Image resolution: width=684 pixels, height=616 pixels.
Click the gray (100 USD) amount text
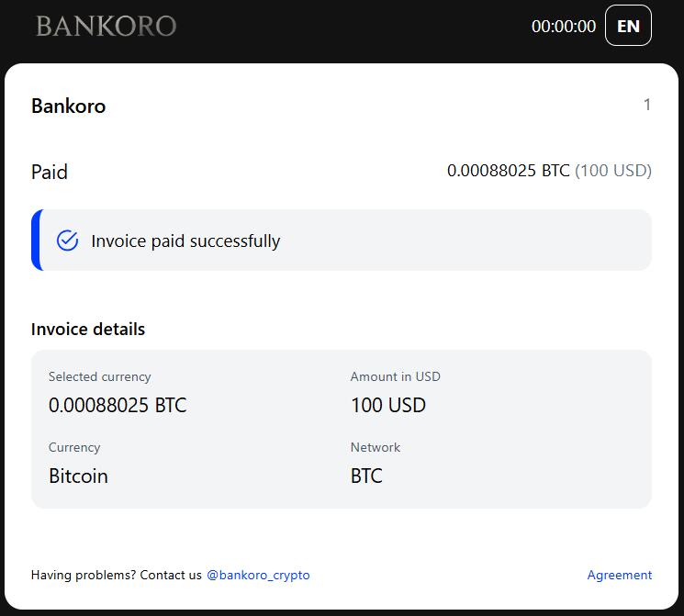(x=613, y=171)
